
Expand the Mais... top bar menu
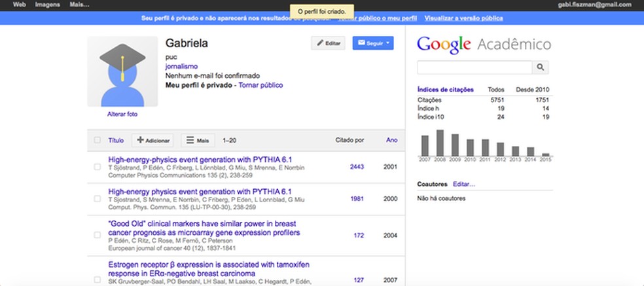click(79, 5)
